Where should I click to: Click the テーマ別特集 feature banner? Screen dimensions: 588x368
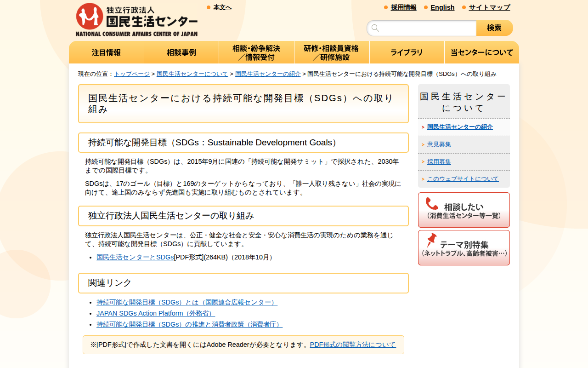[x=464, y=247]
